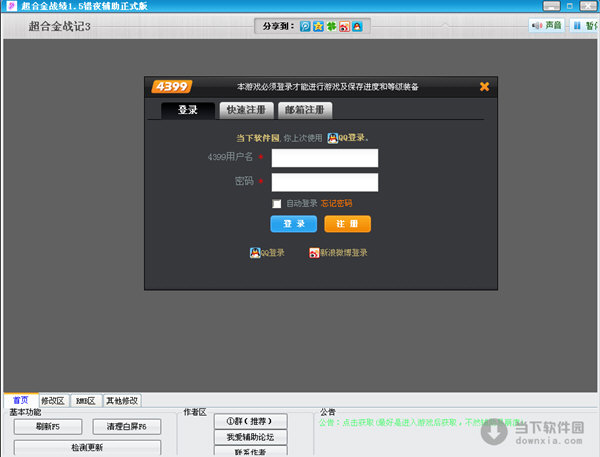Share via the first blue share icon

tap(306, 26)
